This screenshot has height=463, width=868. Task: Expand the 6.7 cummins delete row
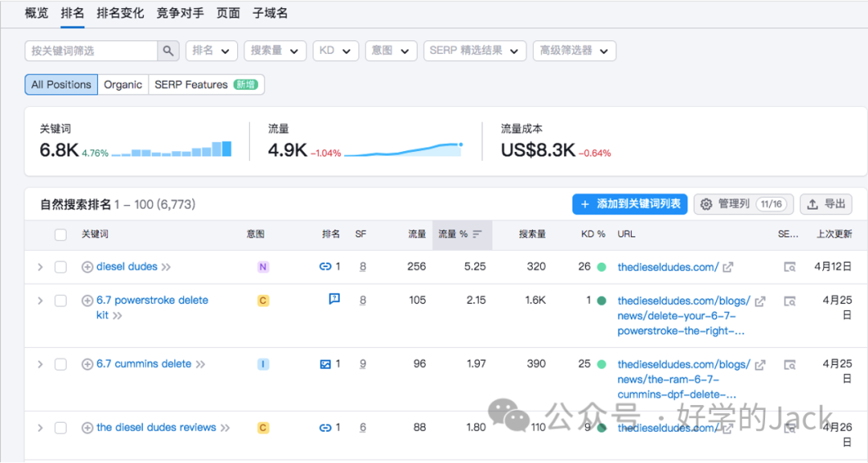(40, 364)
